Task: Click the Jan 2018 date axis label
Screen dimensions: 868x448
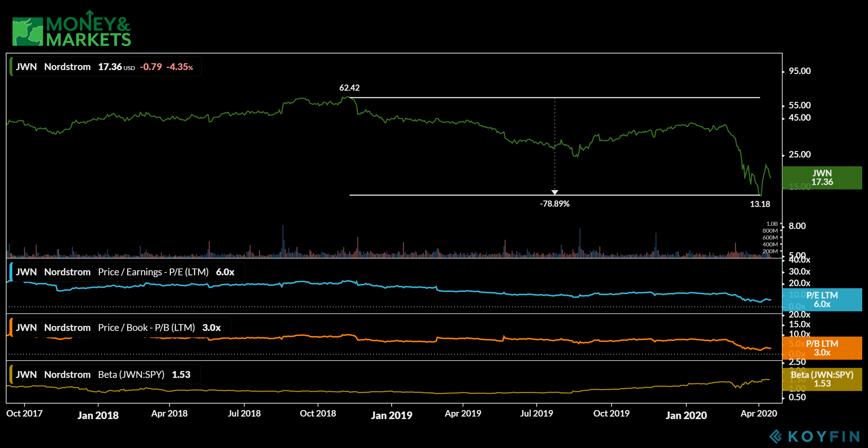Action: [x=98, y=415]
